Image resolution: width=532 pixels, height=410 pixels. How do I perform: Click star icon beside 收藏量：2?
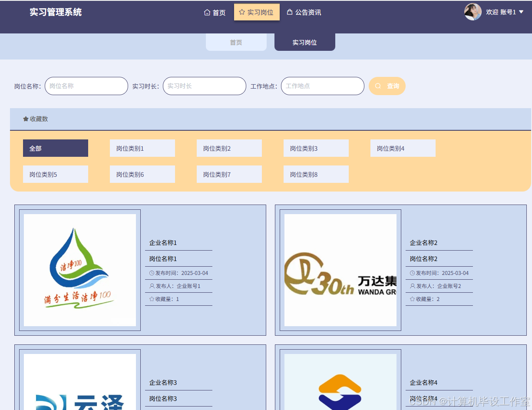click(412, 299)
